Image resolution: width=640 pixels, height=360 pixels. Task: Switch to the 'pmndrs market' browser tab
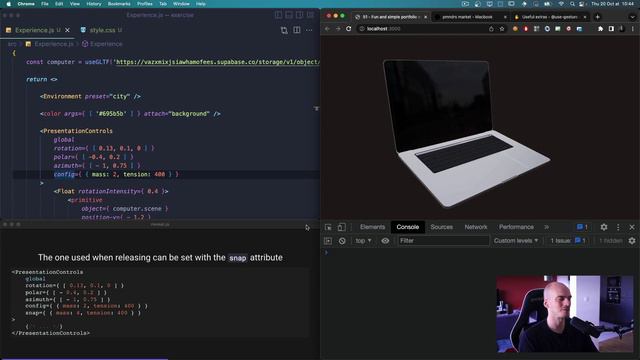[x=467, y=17]
